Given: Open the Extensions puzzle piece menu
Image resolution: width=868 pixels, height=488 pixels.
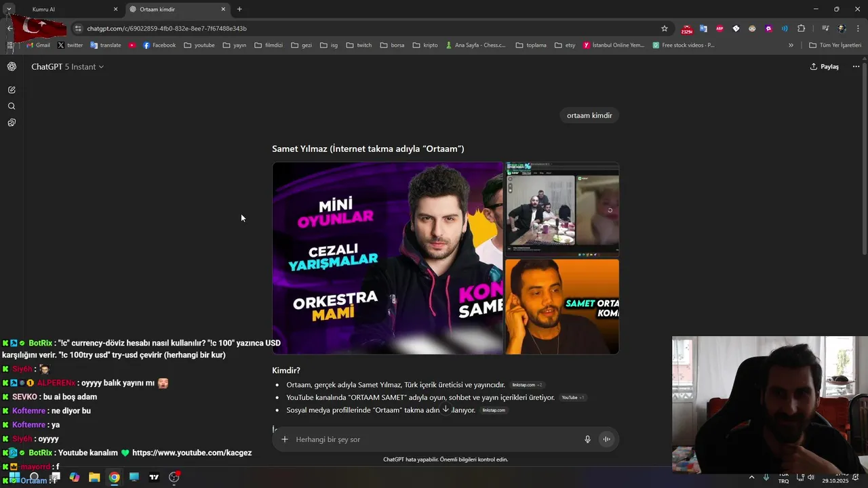Looking at the screenshot, I should tap(802, 28).
